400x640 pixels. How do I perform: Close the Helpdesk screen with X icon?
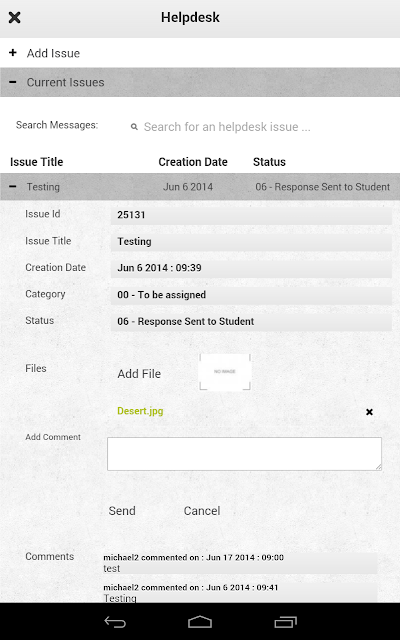pyautogui.click(x=14, y=18)
